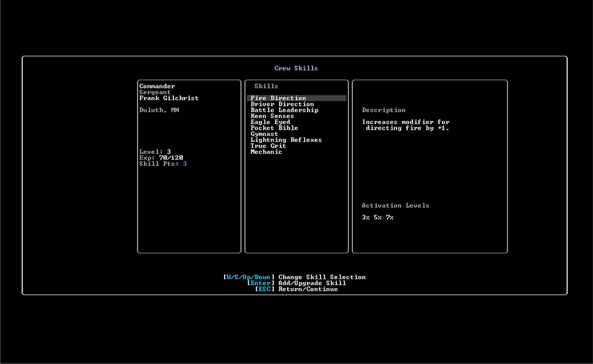Choose the Pocket Bible skill
This screenshot has width=593, height=364.
tap(274, 128)
